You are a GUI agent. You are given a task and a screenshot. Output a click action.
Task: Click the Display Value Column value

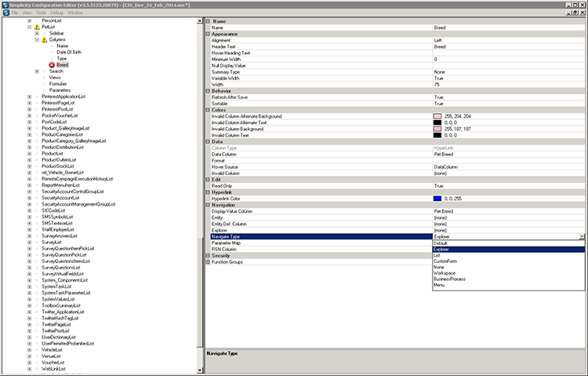coord(509,211)
